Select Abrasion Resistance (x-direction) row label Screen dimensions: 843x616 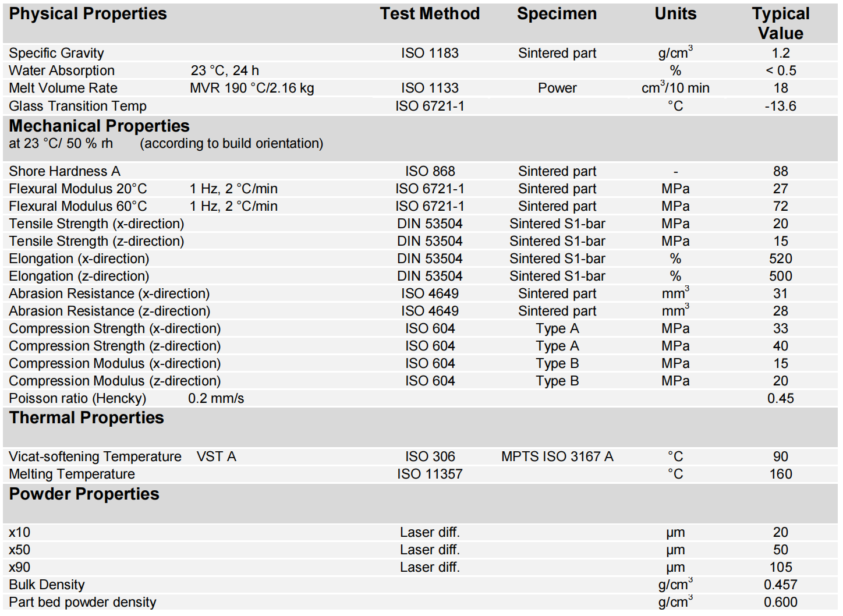(x=109, y=293)
